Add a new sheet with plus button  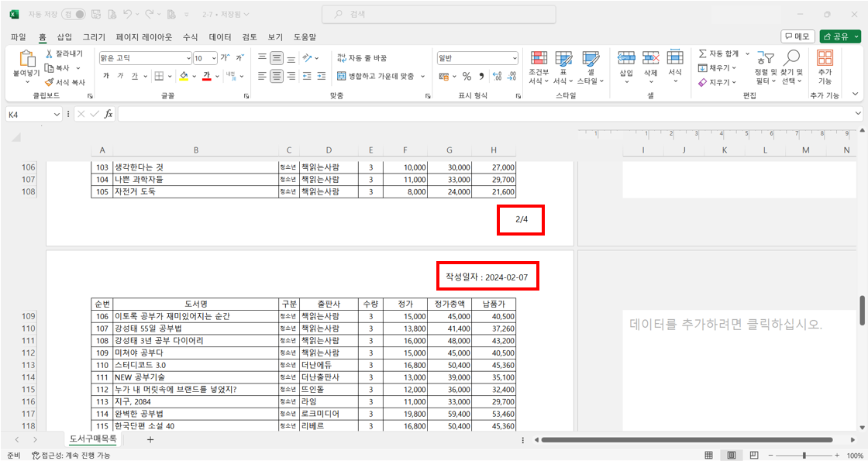pyautogui.click(x=150, y=439)
